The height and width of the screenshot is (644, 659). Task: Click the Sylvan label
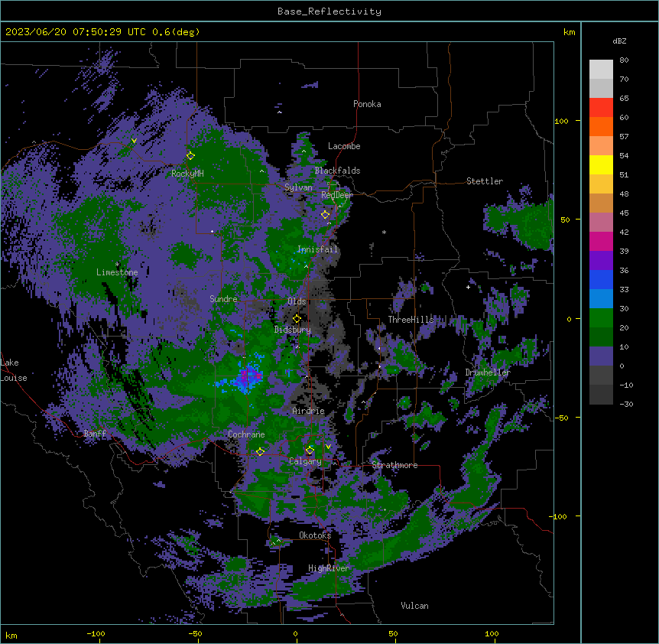coord(298,187)
